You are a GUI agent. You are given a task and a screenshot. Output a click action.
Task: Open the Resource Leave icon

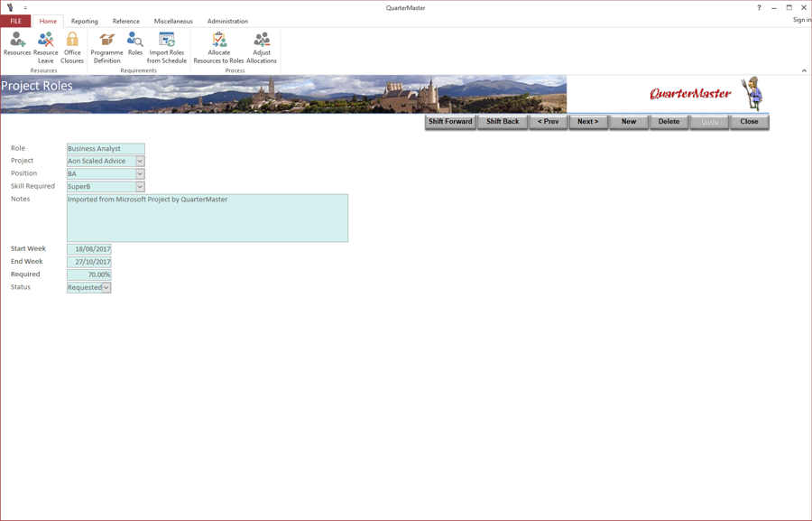46,48
